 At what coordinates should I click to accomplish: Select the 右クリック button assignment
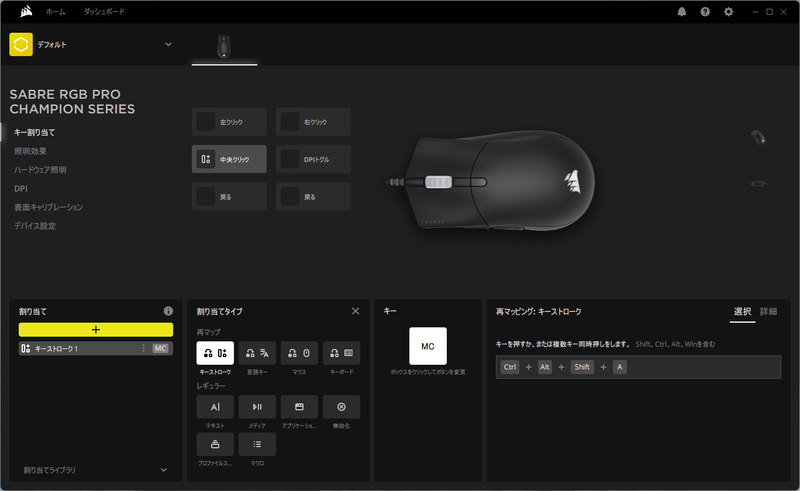(313, 122)
